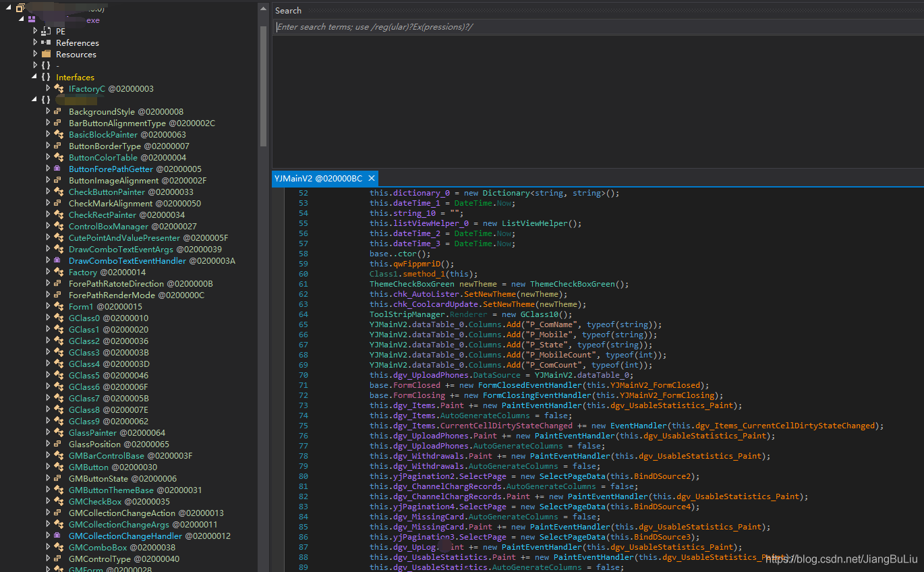Select GMCollectionChangeAction in the tree
The width and height of the screenshot is (924, 572).
click(146, 513)
